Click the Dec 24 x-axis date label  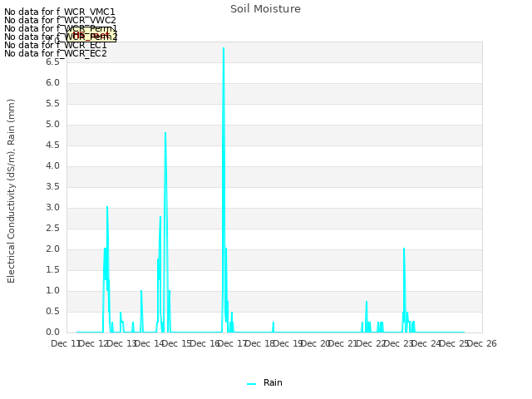426,343
